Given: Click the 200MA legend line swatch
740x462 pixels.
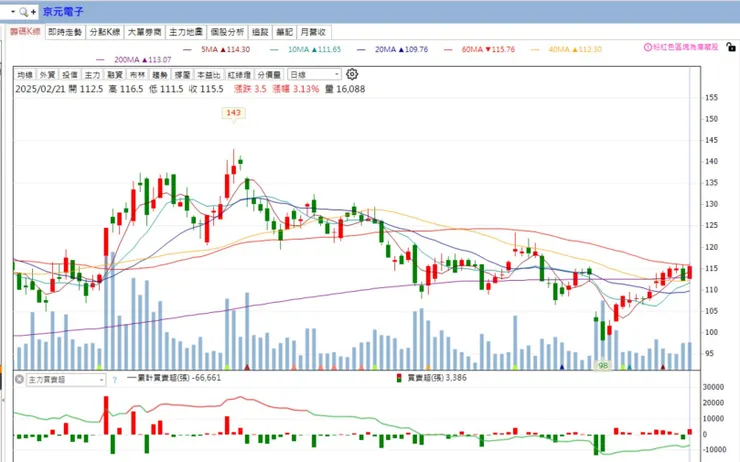Looking at the screenshot, I should click(x=100, y=60).
